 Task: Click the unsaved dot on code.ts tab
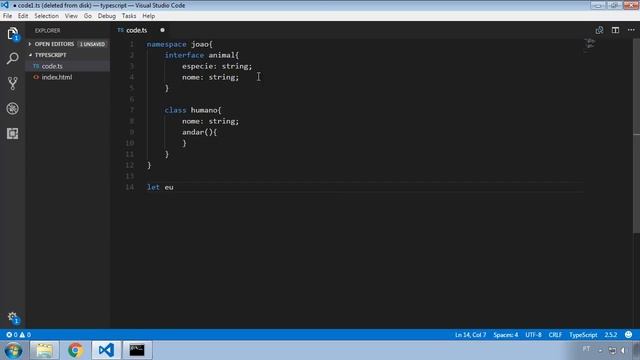pyautogui.click(x=162, y=30)
